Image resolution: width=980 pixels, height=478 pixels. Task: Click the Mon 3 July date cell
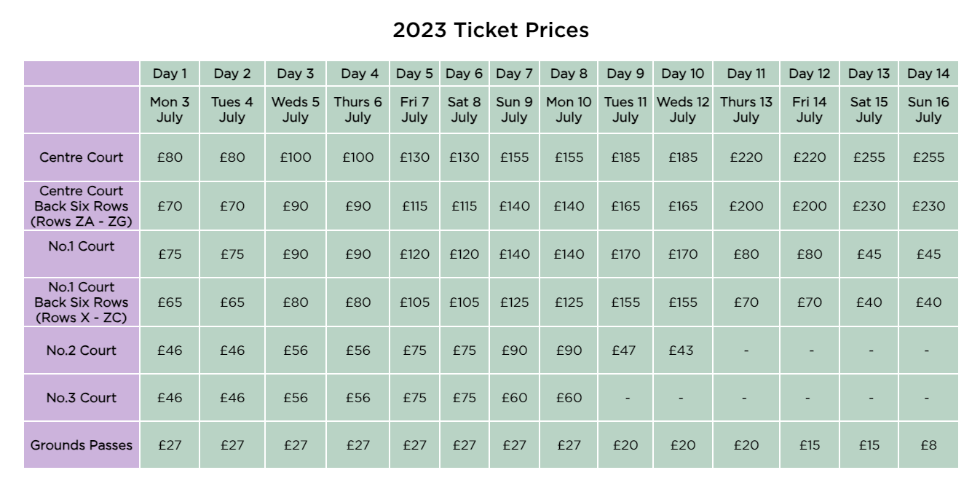tap(170, 109)
